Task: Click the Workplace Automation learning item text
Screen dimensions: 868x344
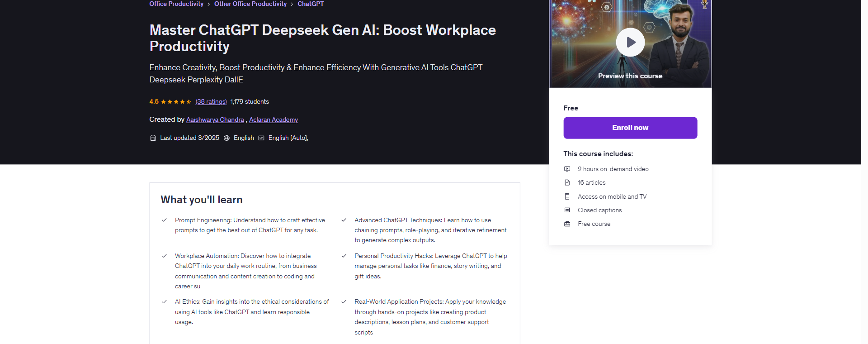Action: pos(246,271)
